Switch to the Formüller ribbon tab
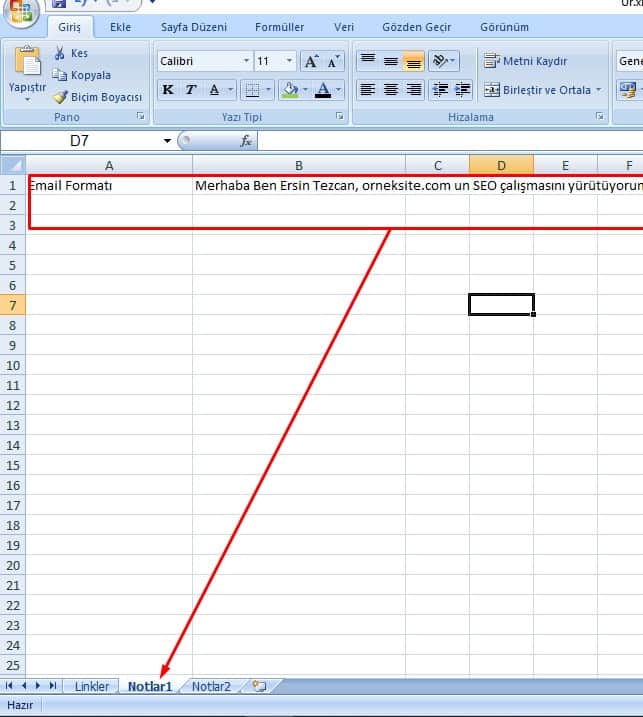Screen dimensions: 643x717 pos(279,27)
